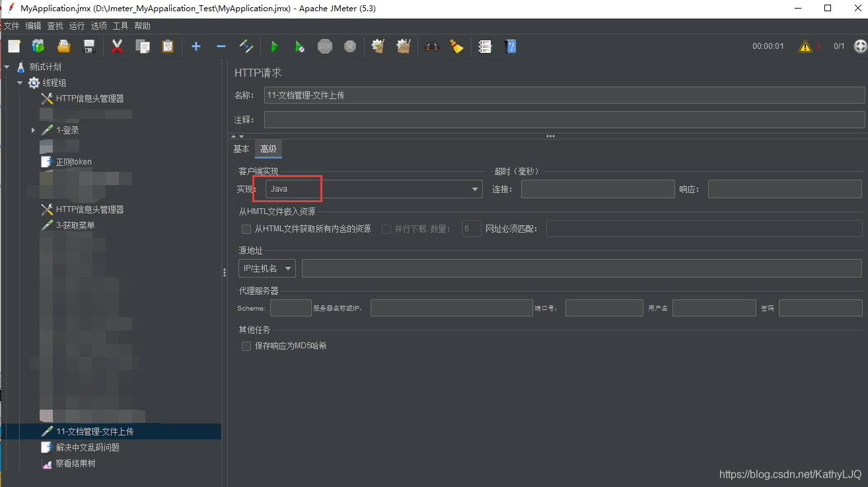The width and height of the screenshot is (868, 487).
Task: Enable 从HTML文件获取所有内含的资源 checkbox
Action: pyautogui.click(x=246, y=229)
